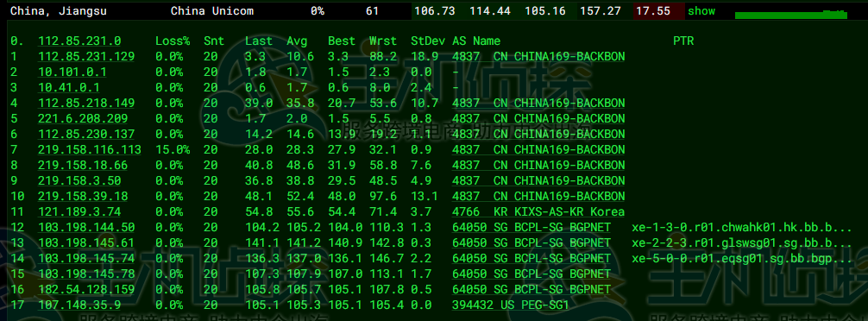Viewport: 868px width, 321px height.
Task: Click AS link 394432 US PEG-SG1
Action: pyautogui.click(x=511, y=305)
